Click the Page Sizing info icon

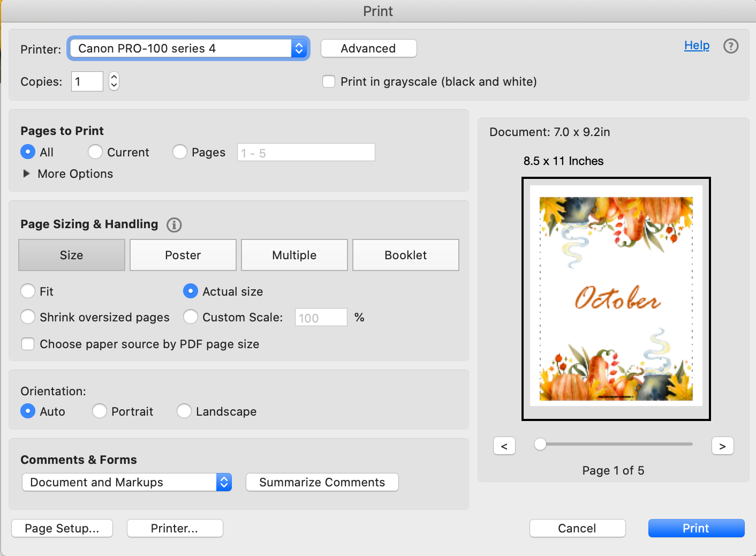[174, 225]
